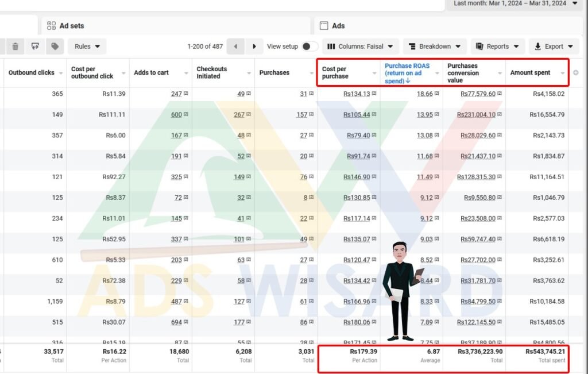Click the info icon next to 8 purchases
588x374 pixels.
(311, 197)
